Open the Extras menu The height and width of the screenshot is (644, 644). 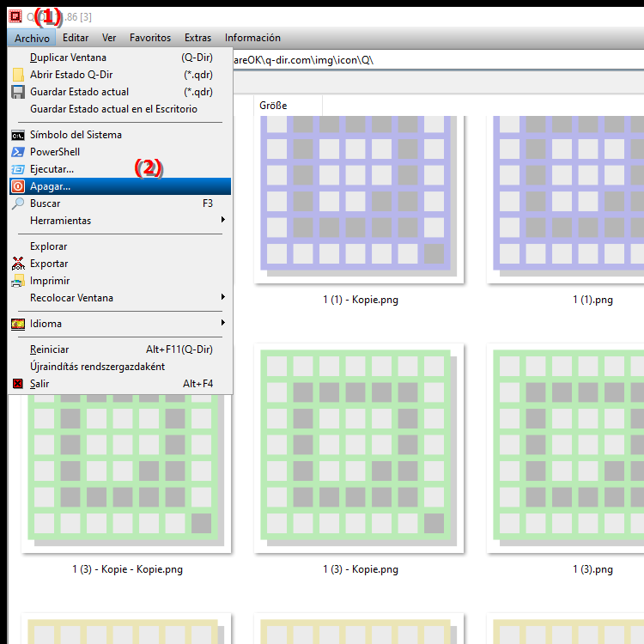[197, 38]
